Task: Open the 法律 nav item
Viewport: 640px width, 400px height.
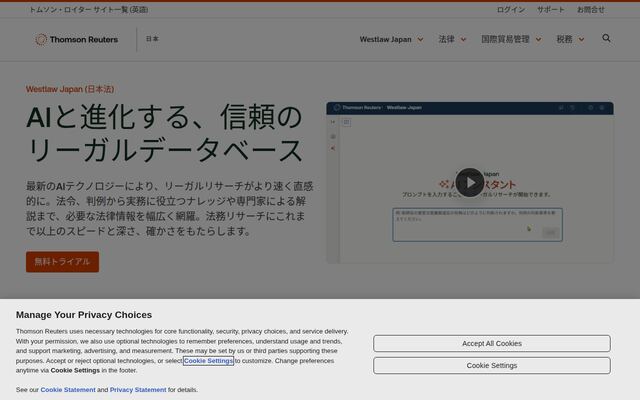Action: (x=447, y=39)
